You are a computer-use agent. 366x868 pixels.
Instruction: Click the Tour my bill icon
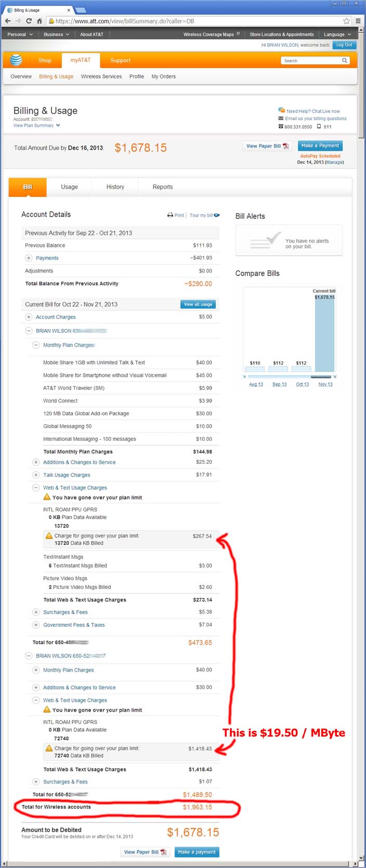click(x=217, y=215)
